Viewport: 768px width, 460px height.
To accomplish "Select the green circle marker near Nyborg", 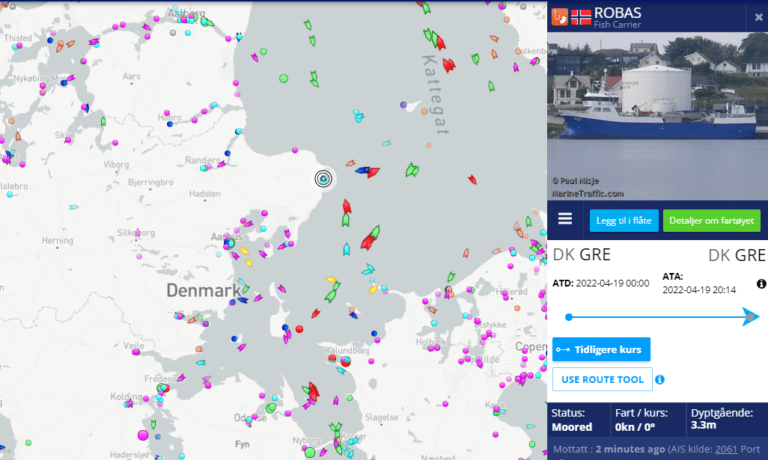I will tap(310, 453).
